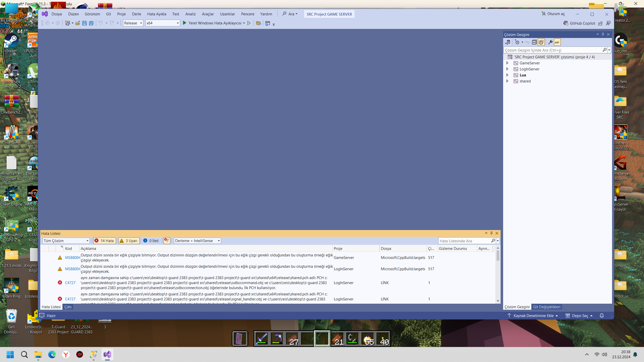Click the Open File folder icon
This screenshot has height=362, width=644.
pyautogui.click(x=78, y=23)
